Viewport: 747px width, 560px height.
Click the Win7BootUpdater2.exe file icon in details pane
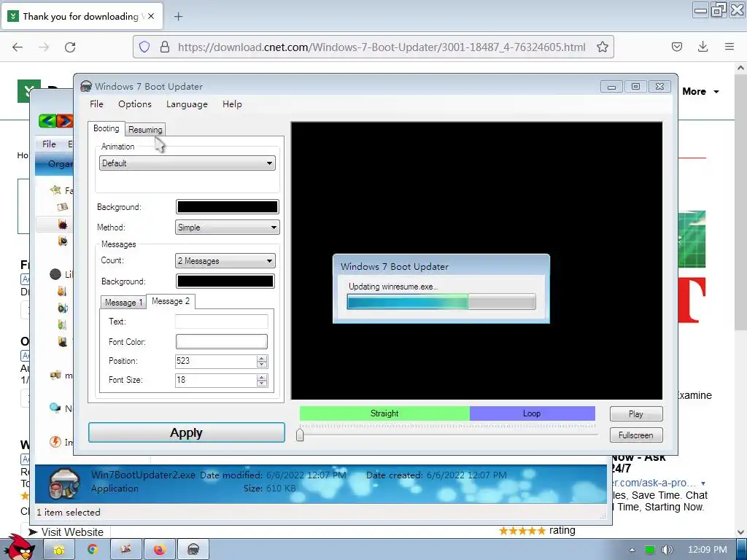(64, 483)
